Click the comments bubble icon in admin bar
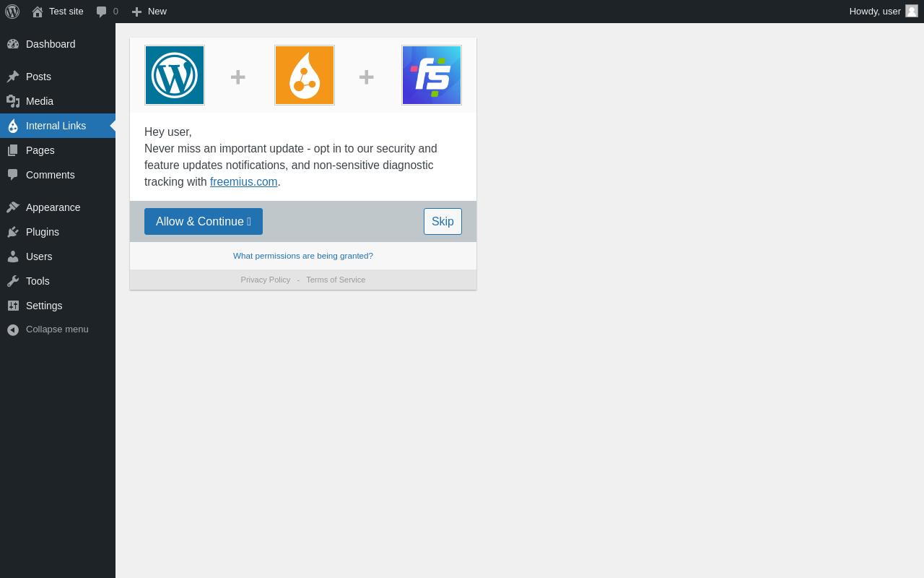 point(102,12)
